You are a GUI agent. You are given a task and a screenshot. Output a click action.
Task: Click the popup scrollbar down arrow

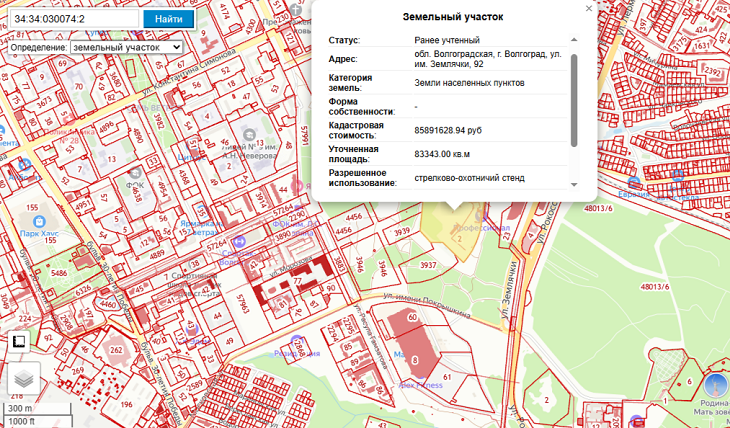574,184
